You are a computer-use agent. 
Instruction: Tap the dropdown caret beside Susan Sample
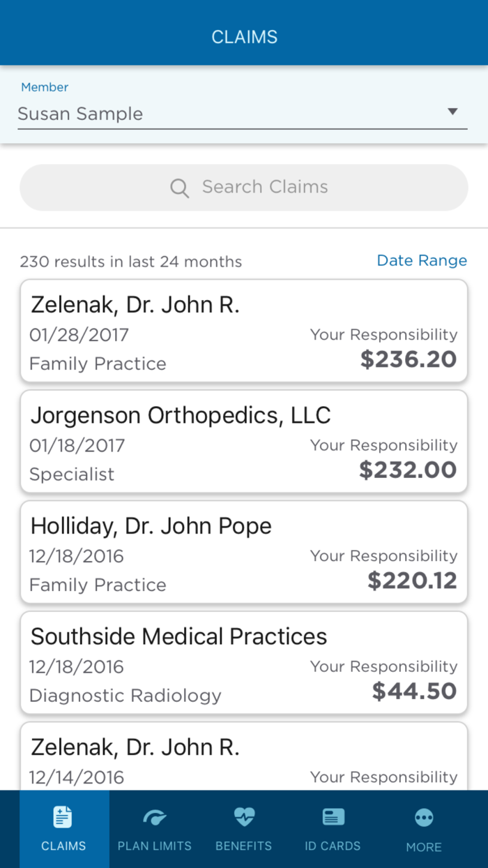click(x=453, y=111)
